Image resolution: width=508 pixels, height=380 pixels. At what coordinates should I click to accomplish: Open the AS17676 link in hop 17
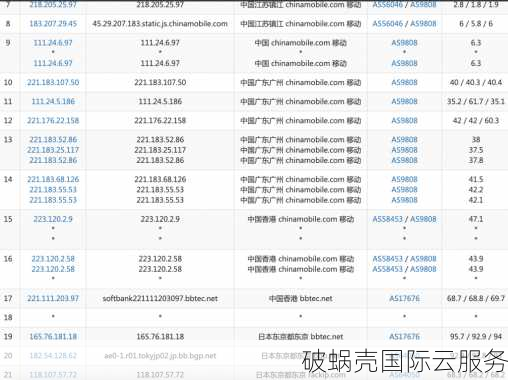click(404, 298)
